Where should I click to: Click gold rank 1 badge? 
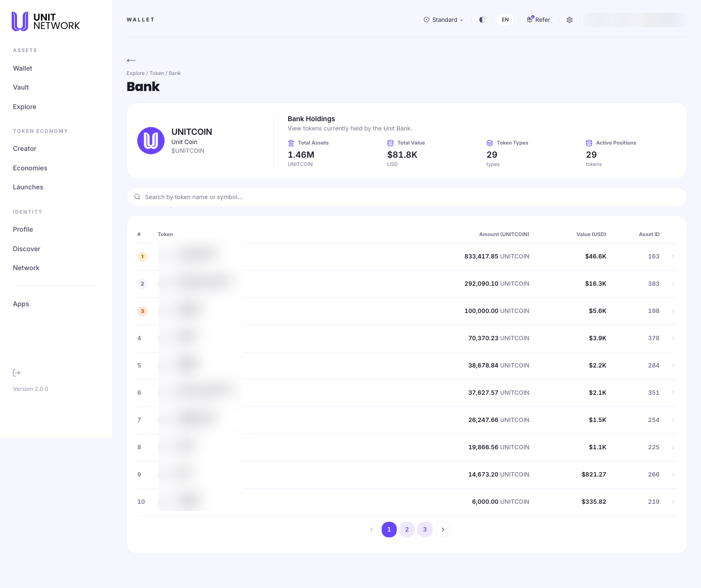click(142, 257)
